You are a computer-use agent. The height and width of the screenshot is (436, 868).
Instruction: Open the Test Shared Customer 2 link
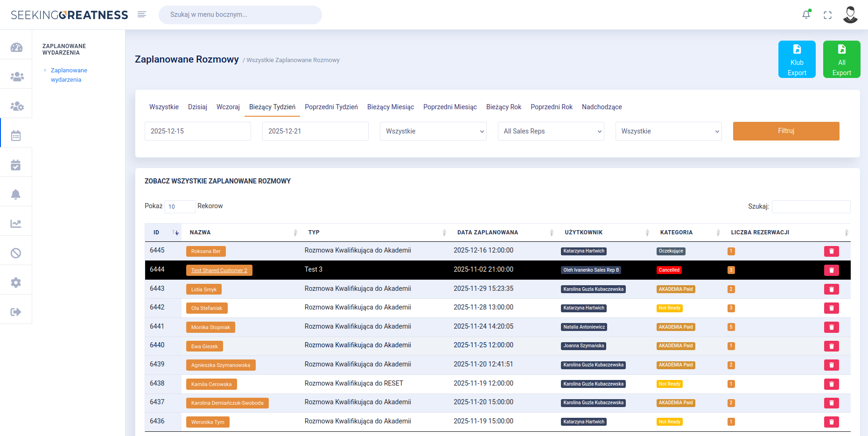pyautogui.click(x=219, y=270)
